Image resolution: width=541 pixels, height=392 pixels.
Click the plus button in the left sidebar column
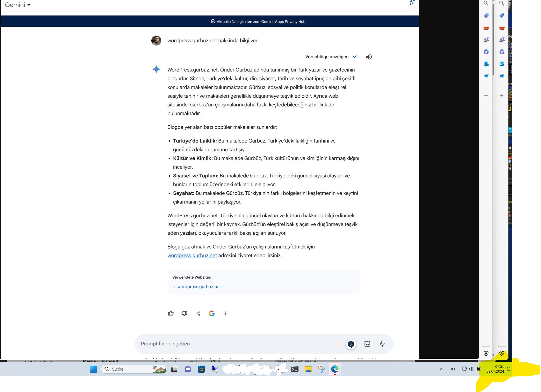pos(486,95)
